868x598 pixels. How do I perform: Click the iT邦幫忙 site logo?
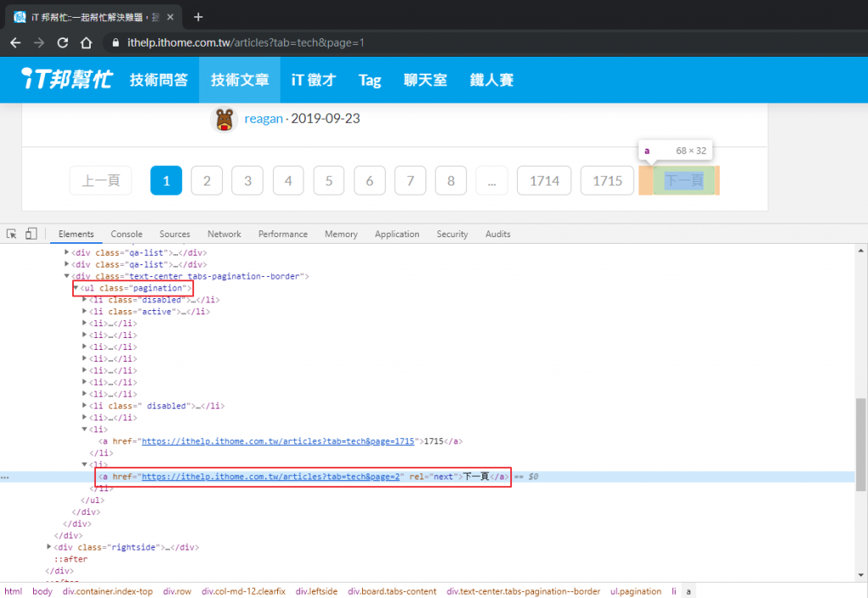pos(67,79)
